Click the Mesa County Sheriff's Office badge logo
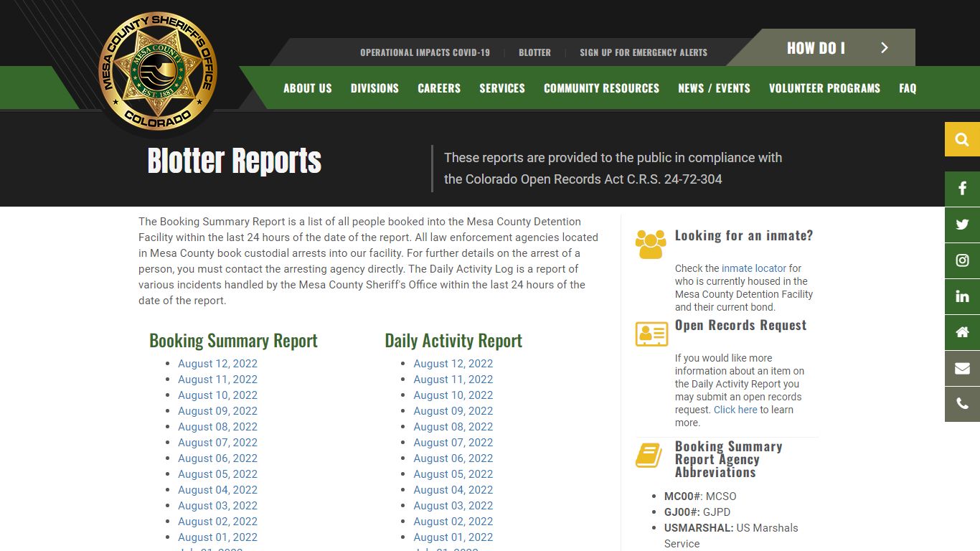The height and width of the screenshot is (551, 980). (158, 72)
